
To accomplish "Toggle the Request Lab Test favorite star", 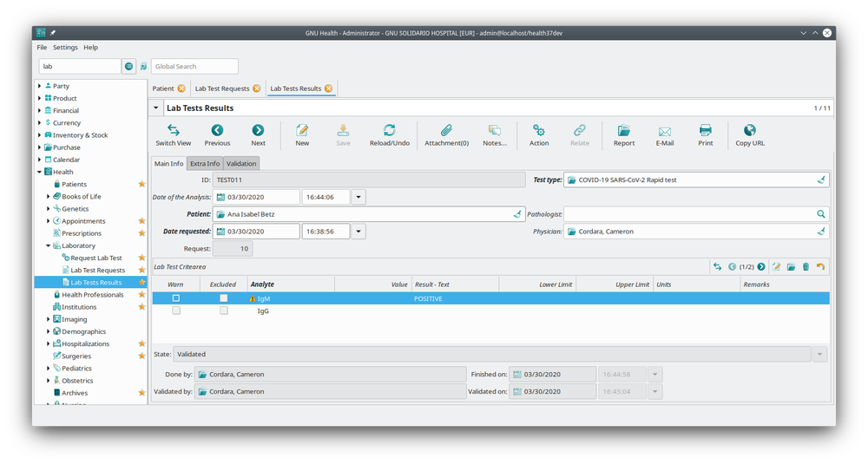I will coord(141,258).
